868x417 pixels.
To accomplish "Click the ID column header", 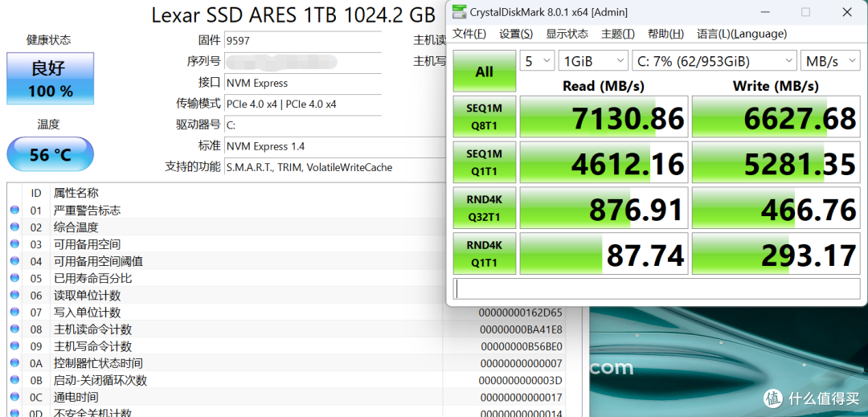I will point(36,193).
